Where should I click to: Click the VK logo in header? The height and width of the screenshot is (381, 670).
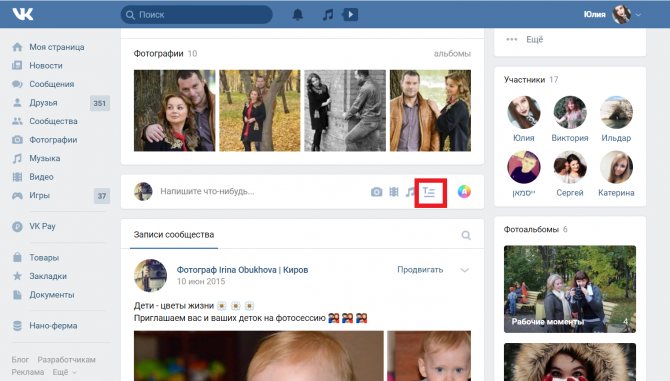point(23,14)
